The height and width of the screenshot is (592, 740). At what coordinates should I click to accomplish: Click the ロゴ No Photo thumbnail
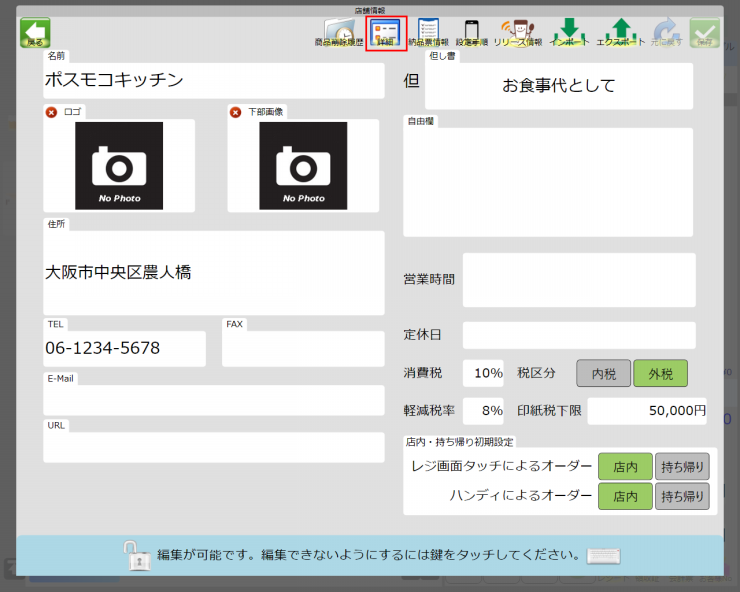(x=119, y=166)
